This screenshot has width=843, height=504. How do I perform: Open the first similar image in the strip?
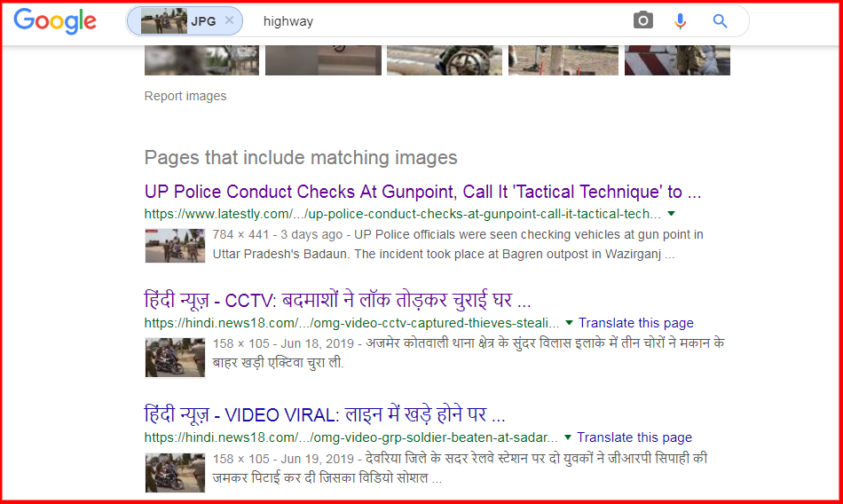pos(201,60)
